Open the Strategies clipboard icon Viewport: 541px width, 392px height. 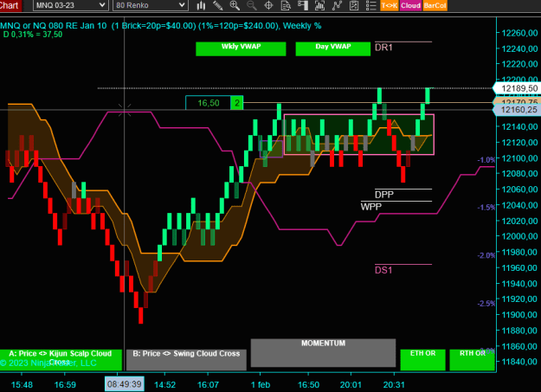(354, 5)
